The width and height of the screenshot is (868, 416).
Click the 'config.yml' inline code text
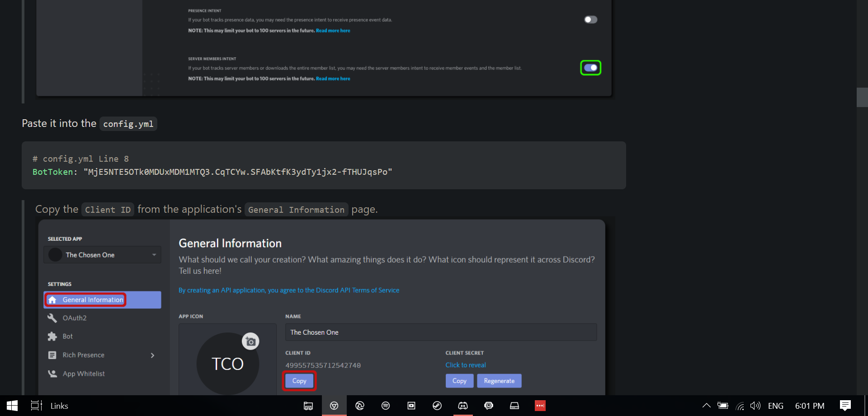pyautogui.click(x=128, y=124)
